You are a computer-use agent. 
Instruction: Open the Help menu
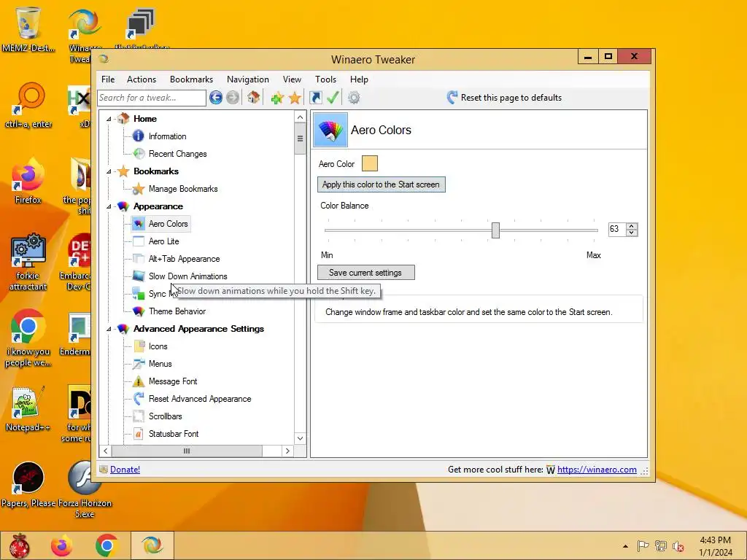pos(359,79)
